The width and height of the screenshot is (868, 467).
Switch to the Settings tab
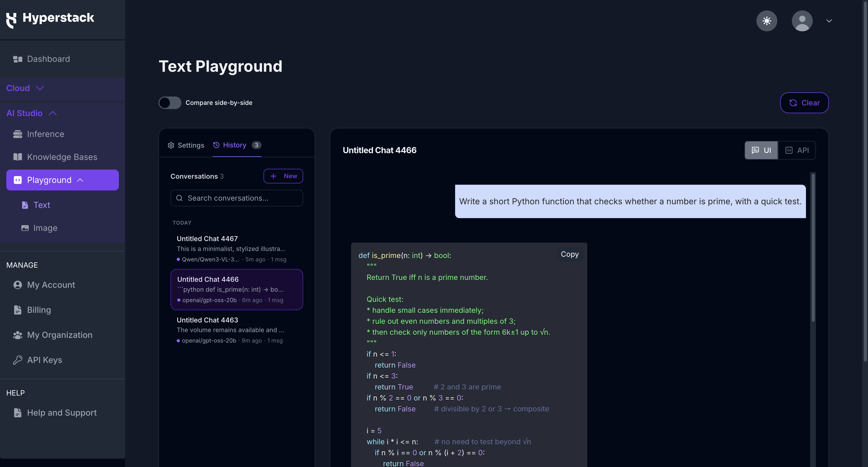click(186, 145)
